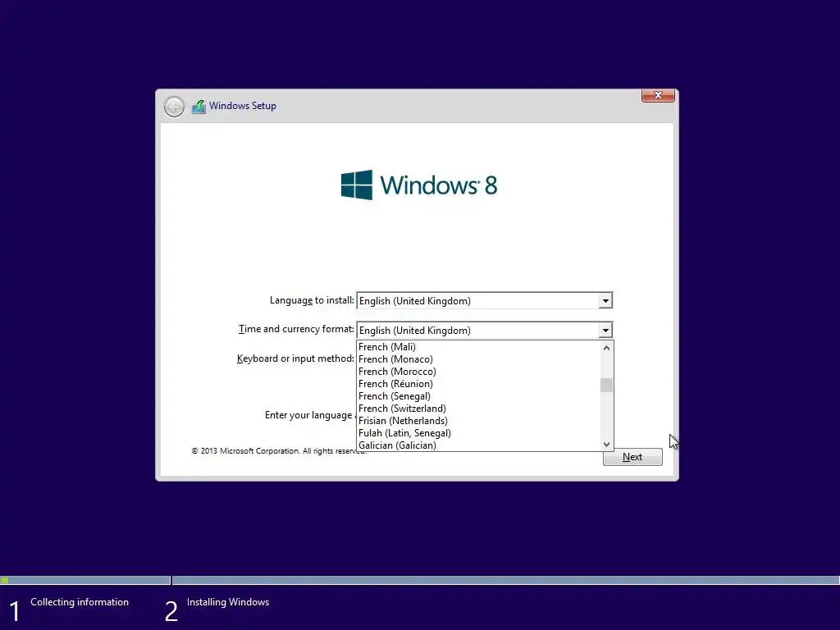Image resolution: width=840 pixels, height=630 pixels.
Task: Click the dropdown list scrollbar thumb
Action: (606, 386)
